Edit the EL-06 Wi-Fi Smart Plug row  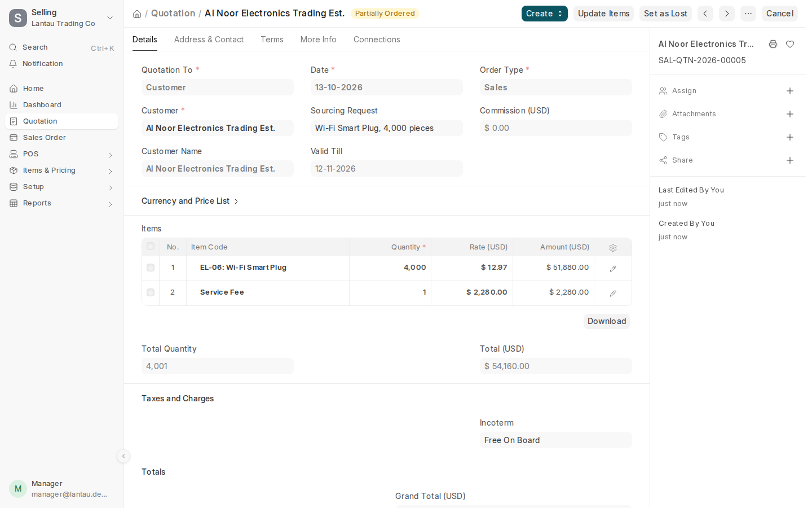point(613,269)
